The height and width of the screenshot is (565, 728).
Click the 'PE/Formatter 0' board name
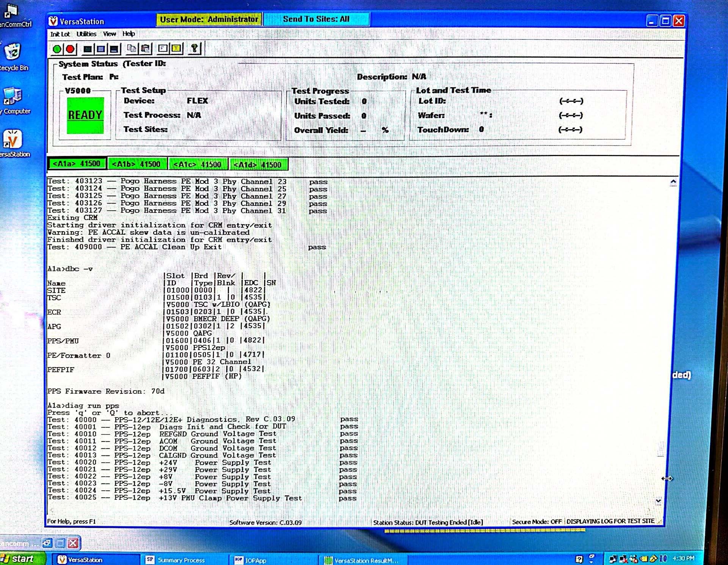click(79, 355)
